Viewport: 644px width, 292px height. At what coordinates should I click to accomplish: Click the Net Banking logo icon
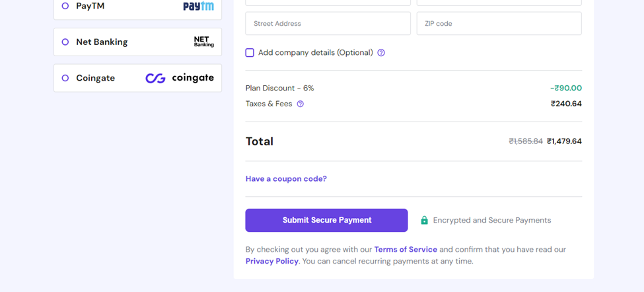[x=203, y=42]
